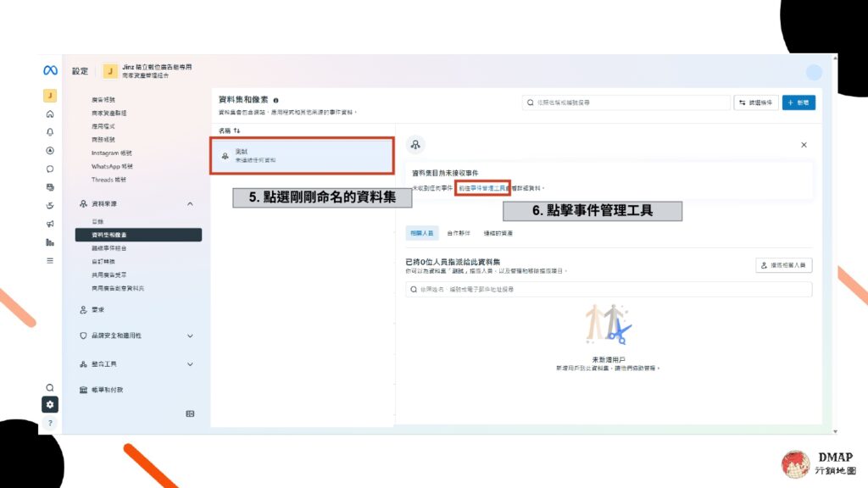Image resolution: width=868 pixels, height=488 pixels.
Task: Click the 資料集目前未接收事件 notice text
Action: 445,173
